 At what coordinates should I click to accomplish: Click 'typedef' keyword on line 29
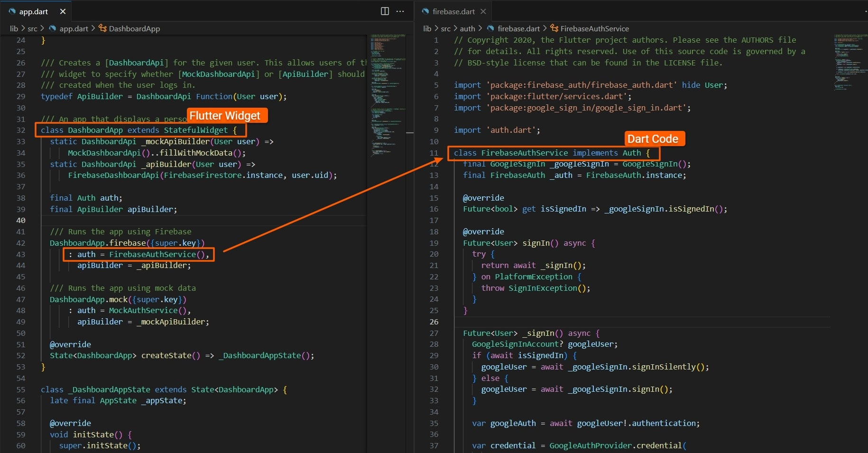point(56,96)
